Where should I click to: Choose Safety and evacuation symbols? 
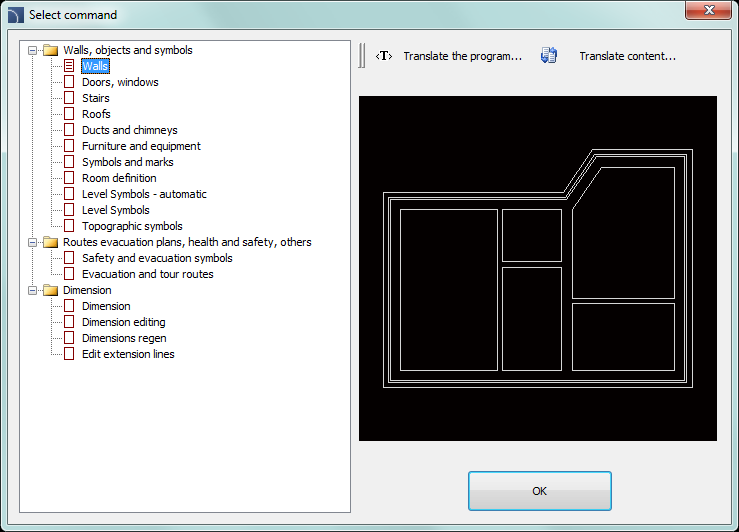pyautogui.click(x=157, y=258)
